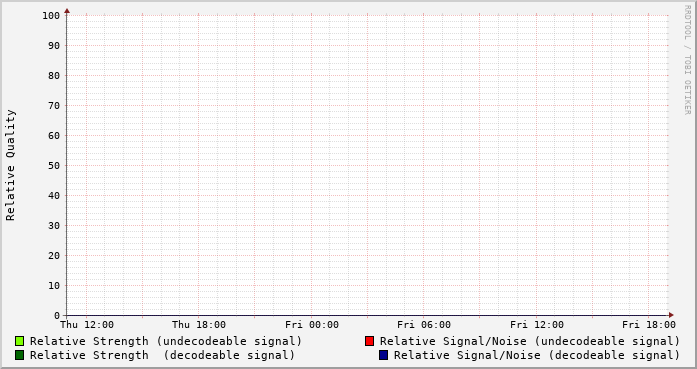
Task: Click the 100 value on the y-axis
Action: tap(51, 16)
